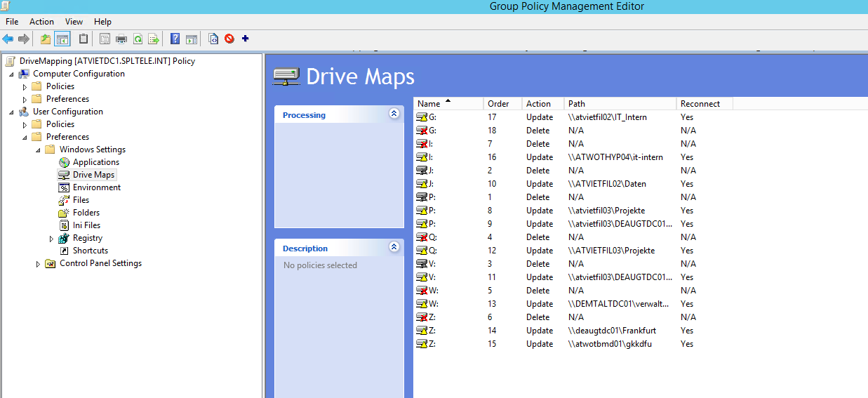This screenshot has width=868, height=398.
Task: Click the Description panel title
Action: point(305,248)
